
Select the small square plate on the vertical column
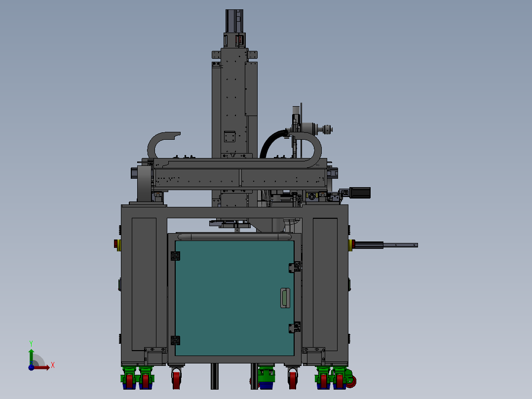point(229,136)
